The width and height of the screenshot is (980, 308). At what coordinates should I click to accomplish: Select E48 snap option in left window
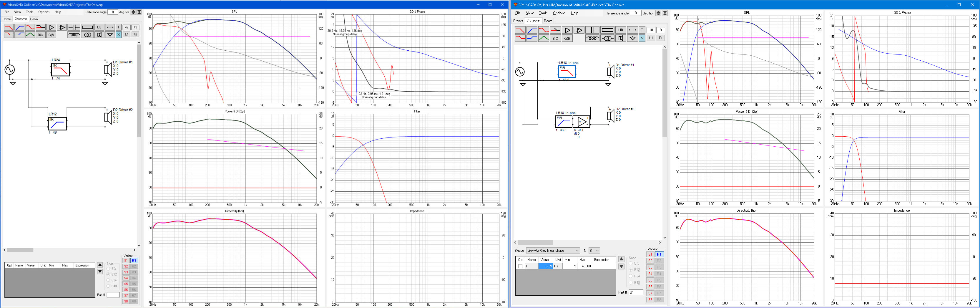pos(112,286)
